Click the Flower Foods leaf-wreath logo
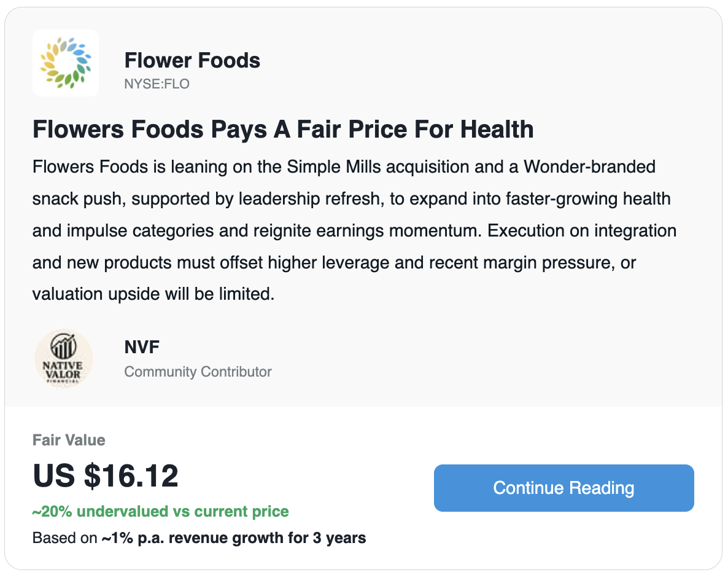 pyautogui.click(x=66, y=63)
